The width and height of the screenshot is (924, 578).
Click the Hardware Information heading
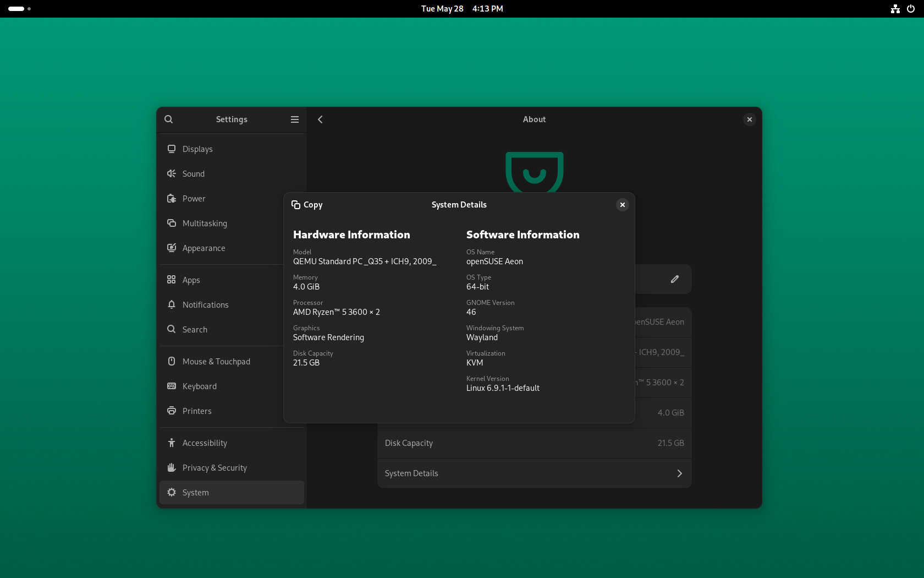(351, 235)
